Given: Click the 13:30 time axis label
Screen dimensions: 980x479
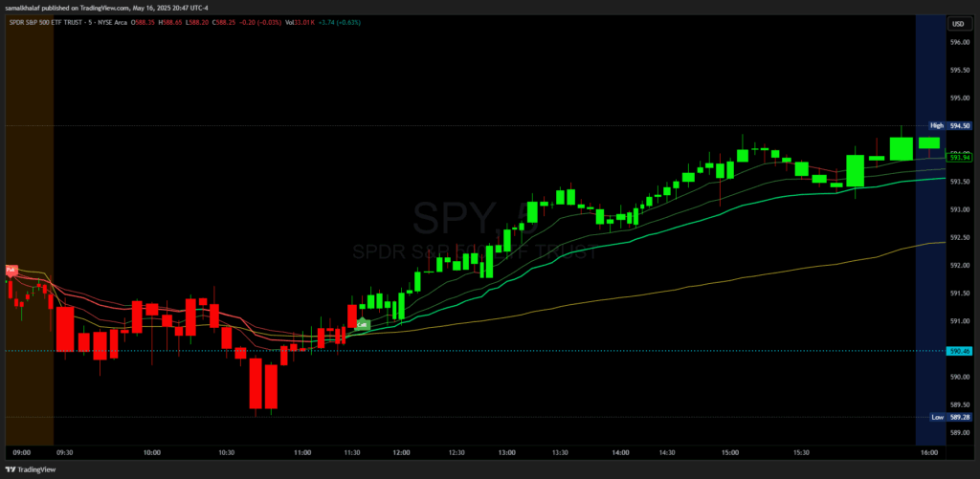Looking at the screenshot, I should click(x=559, y=453).
